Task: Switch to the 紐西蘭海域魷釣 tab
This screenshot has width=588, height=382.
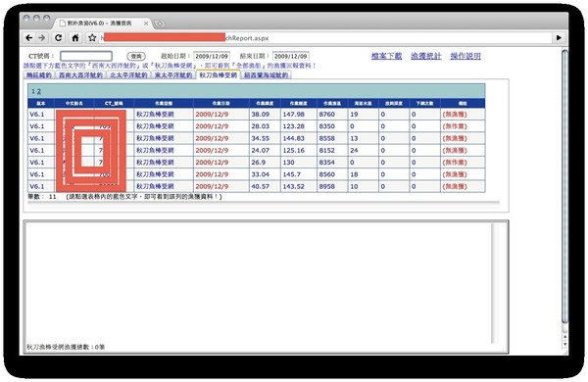Action: tap(267, 75)
